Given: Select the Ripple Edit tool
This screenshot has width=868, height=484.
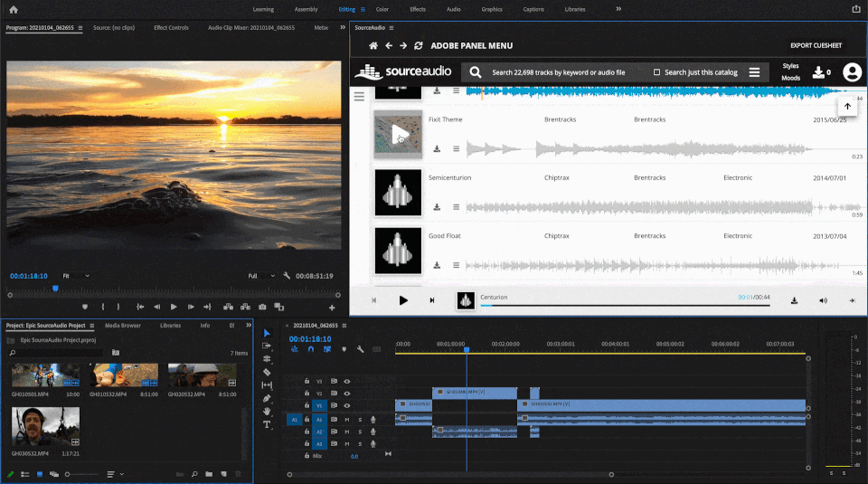Looking at the screenshot, I should (267, 359).
